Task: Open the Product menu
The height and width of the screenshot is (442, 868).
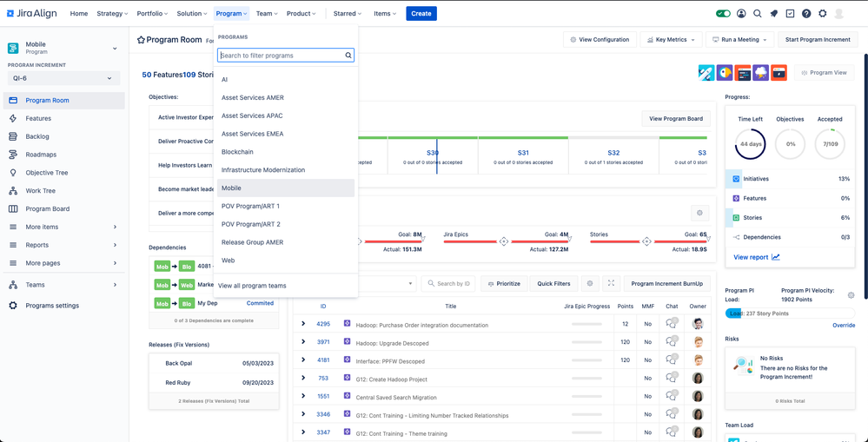Action: point(301,14)
